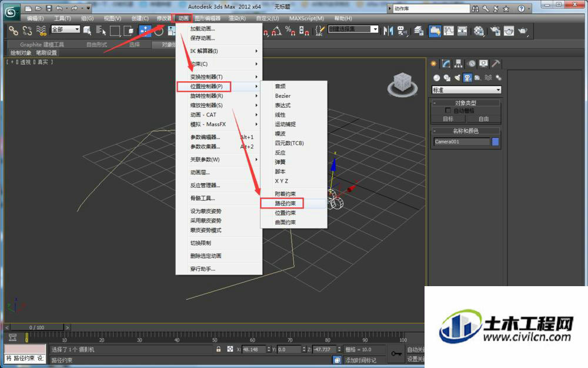The height and width of the screenshot is (368, 588).
Task: Switch to the Modify command panel tab
Action: click(x=446, y=64)
